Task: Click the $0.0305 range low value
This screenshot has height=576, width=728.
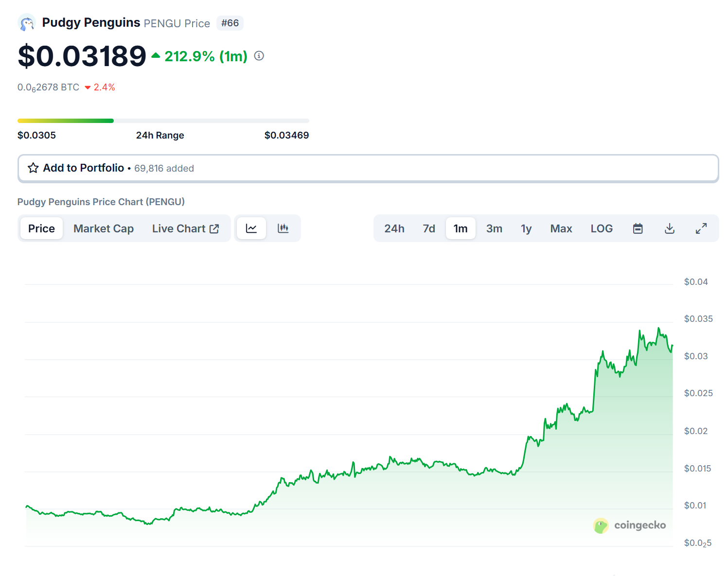Action: click(36, 135)
